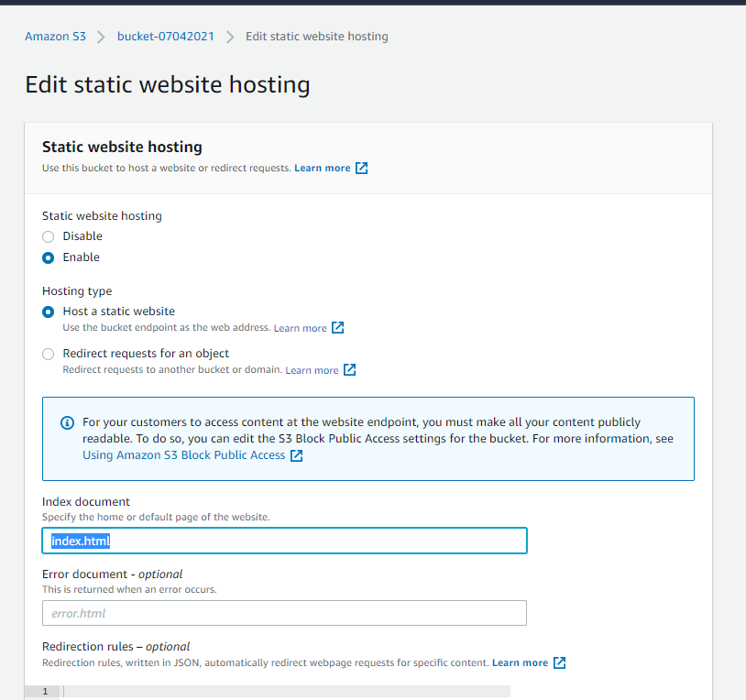This screenshot has width=746, height=700.
Task: Click the external-link icon beside Using Amazon S3 Block Public Access
Action: [295, 454]
